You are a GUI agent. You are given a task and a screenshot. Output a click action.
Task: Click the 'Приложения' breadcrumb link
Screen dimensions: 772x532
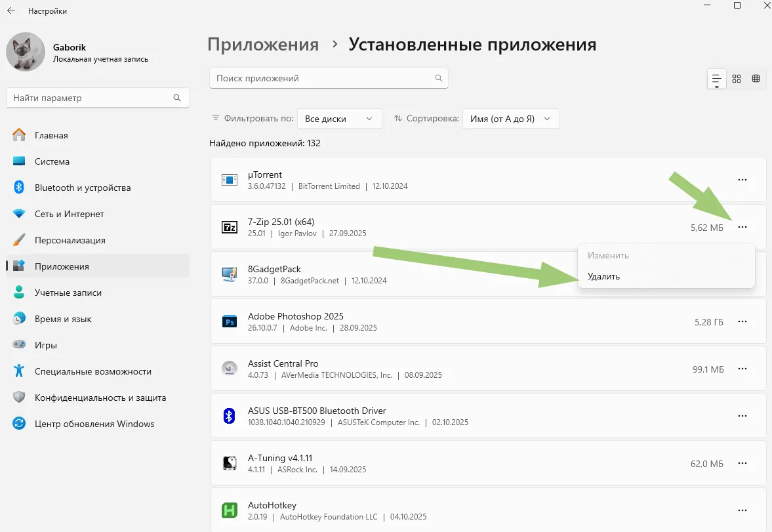[263, 45]
